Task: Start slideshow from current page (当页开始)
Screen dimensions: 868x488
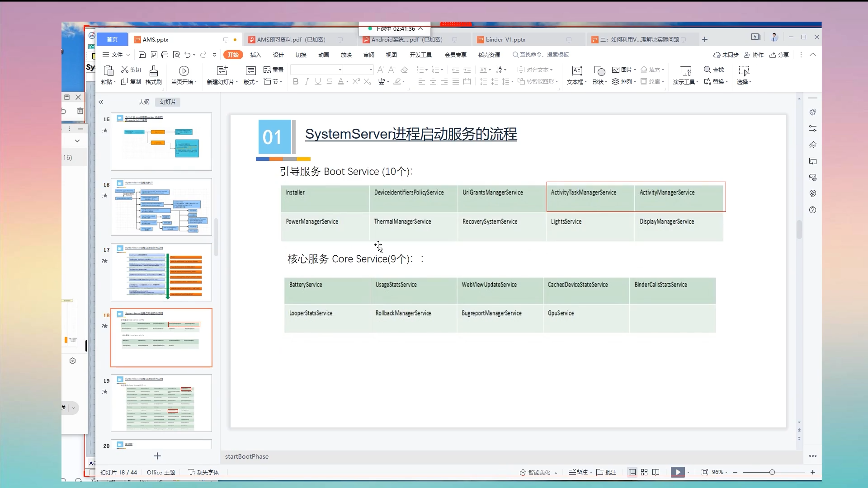Action: tap(184, 71)
